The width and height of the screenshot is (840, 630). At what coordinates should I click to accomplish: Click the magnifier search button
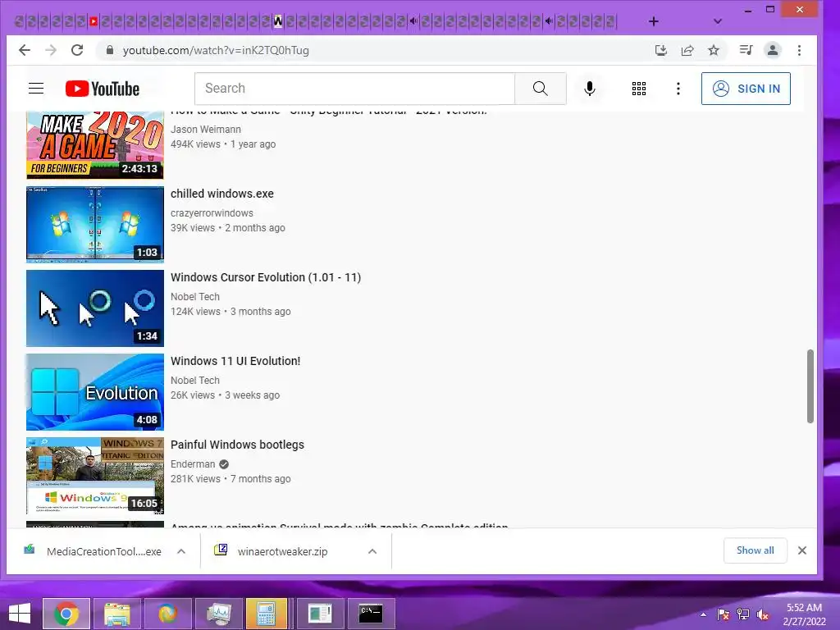pos(541,89)
